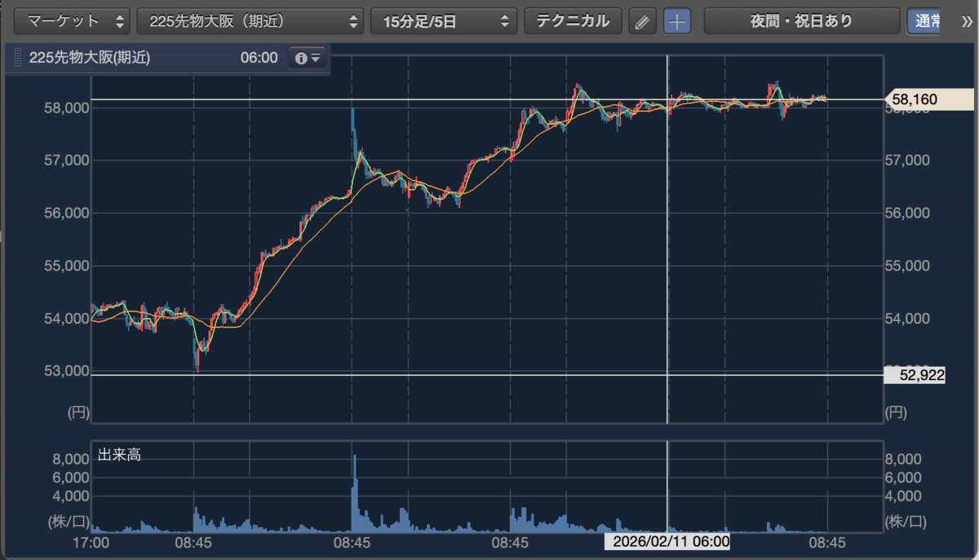Open the マーケット dropdown

click(x=72, y=21)
